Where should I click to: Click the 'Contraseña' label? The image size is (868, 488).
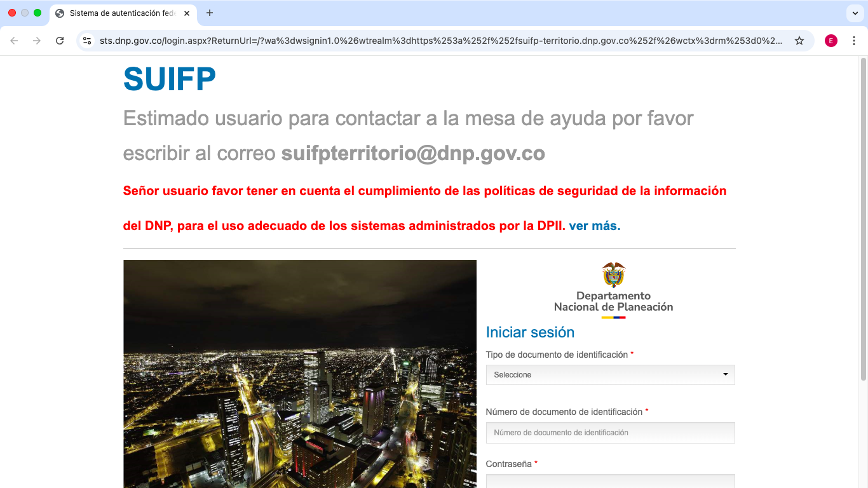pos(508,464)
